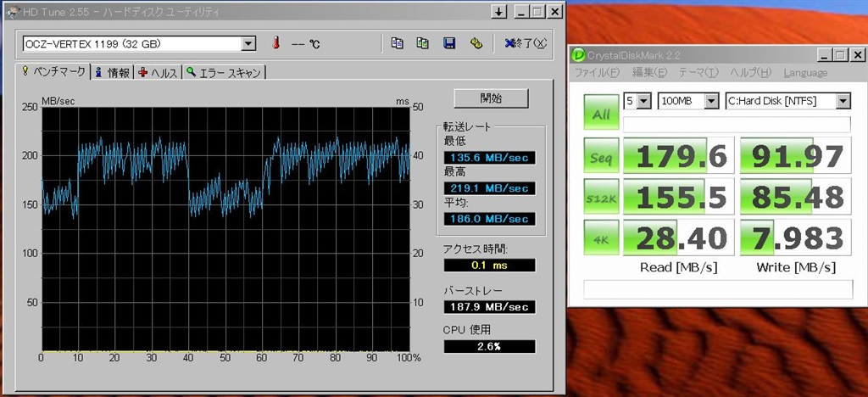The image size is (868, 397).
Task: Click the 終了 exit button in HD Tune
Action: 525,43
